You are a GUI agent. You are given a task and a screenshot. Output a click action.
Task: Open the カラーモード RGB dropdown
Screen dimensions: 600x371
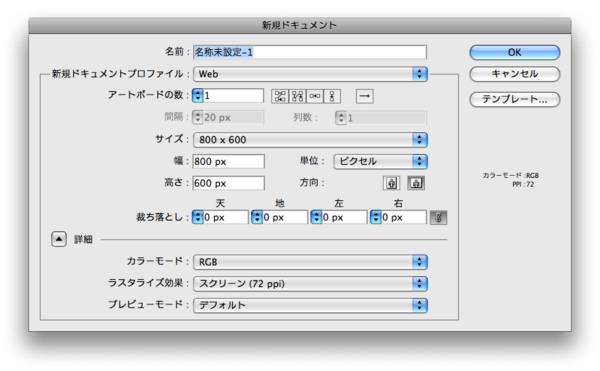click(x=310, y=262)
